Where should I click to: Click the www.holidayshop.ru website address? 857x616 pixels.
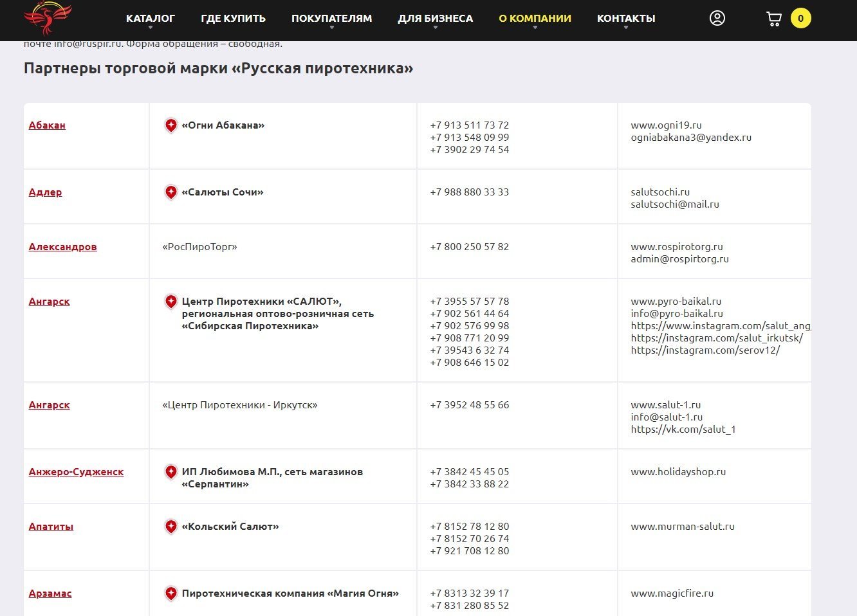[x=678, y=472]
